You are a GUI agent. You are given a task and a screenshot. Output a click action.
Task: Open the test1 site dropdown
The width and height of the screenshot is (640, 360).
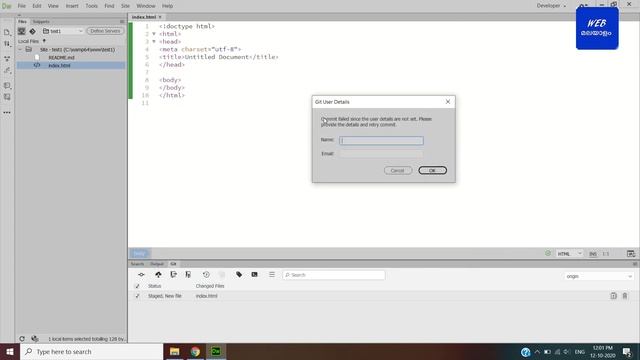(63, 31)
